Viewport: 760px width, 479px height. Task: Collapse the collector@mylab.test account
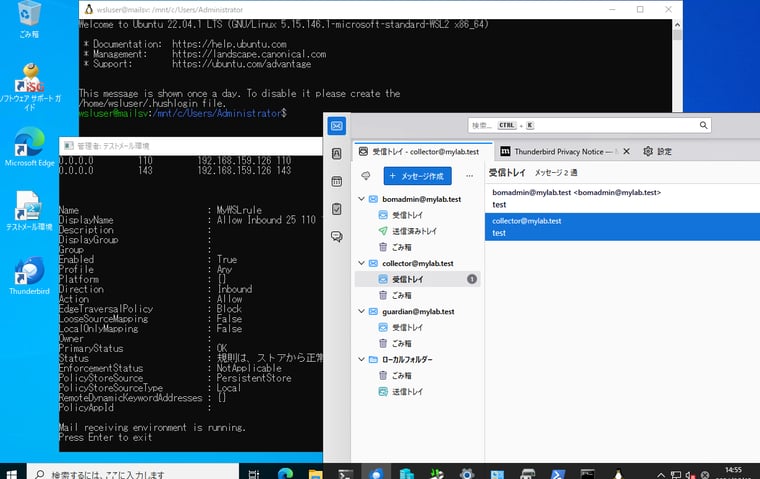click(x=361, y=263)
